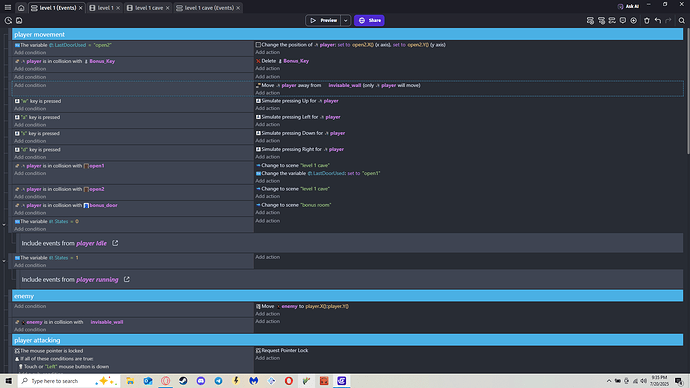Select the level 1 (Events) tab
This screenshot has height=388, width=690.
(x=56, y=8)
